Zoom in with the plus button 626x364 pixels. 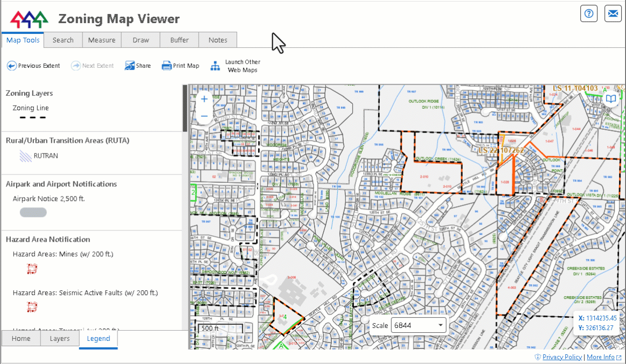click(x=204, y=99)
